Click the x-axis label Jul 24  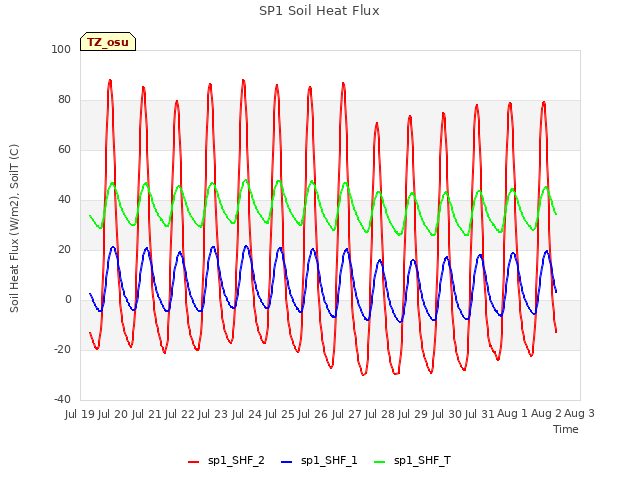click(246, 414)
